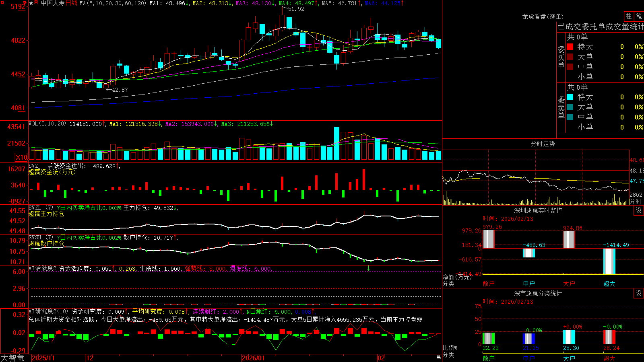Click 中户 label in the classification statistics
The width and height of the screenshot is (644, 362).
[x=529, y=358]
